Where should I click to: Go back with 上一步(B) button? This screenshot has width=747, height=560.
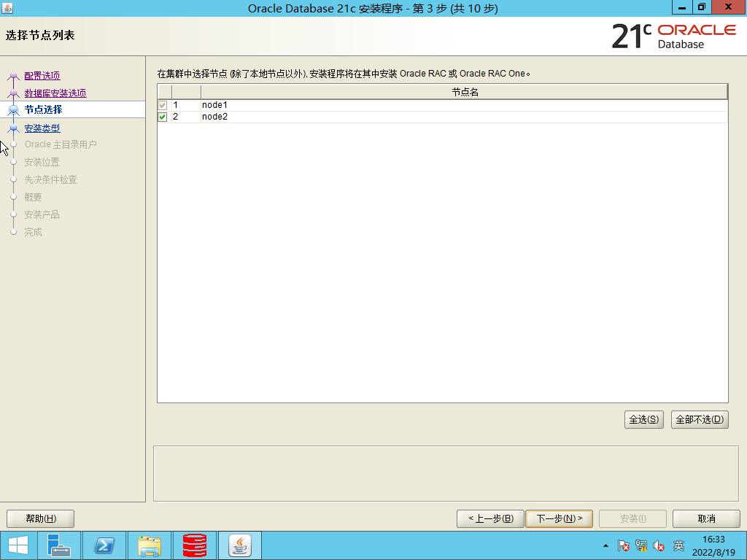(x=490, y=518)
